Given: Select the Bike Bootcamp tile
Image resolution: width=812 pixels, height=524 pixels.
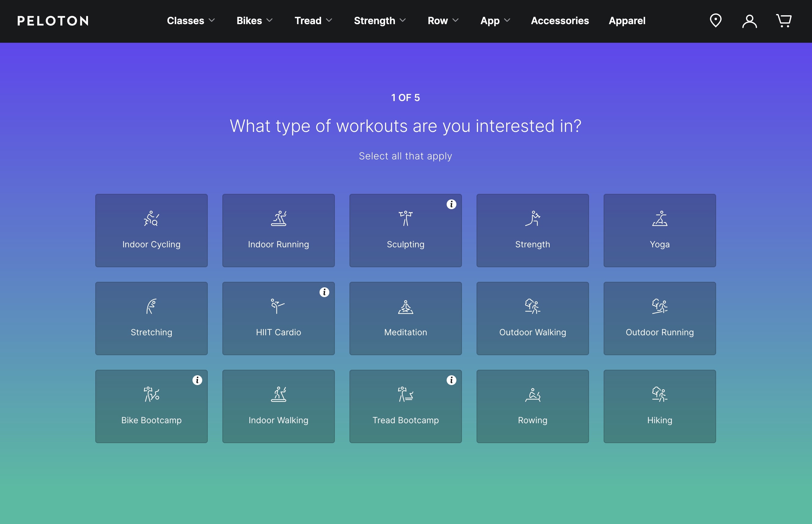Looking at the screenshot, I should click(x=152, y=406).
